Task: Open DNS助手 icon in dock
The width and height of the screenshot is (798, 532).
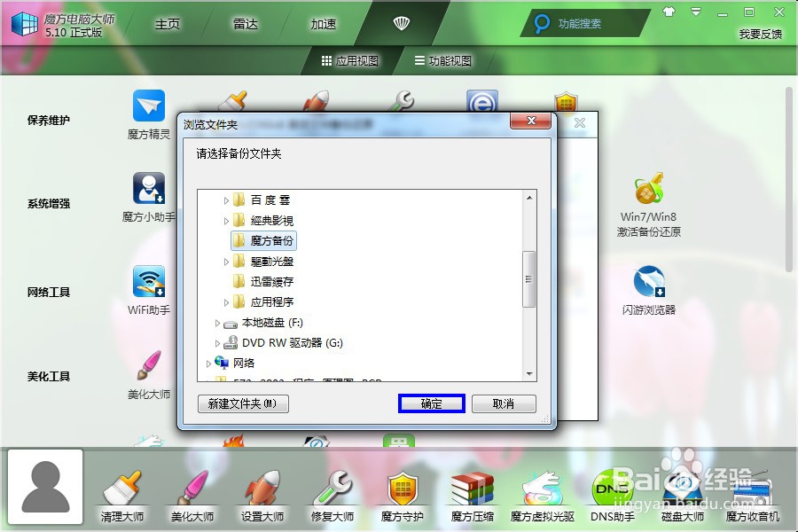Action: [x=612, y=489]
